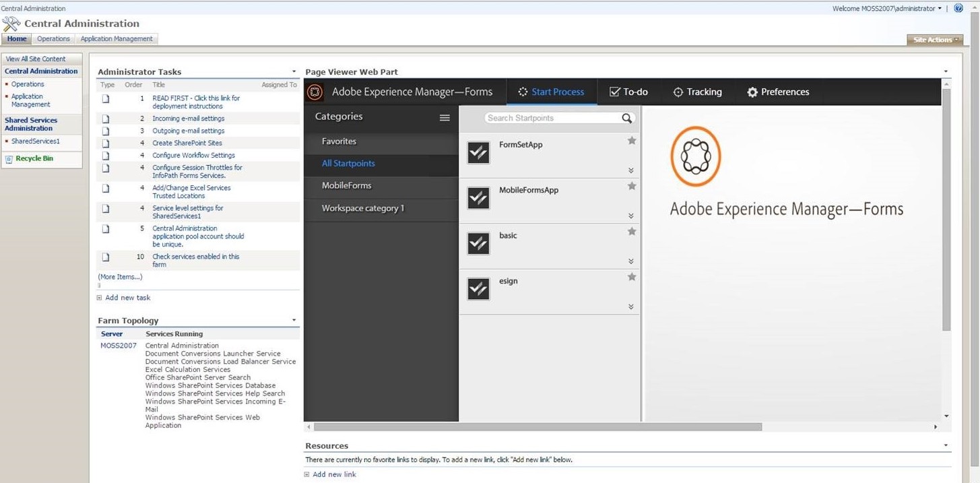The image size is (980, 483).
Task: Click the Central Administration tools logo icon
Action: pyautogui.click(x=11, y=24)
